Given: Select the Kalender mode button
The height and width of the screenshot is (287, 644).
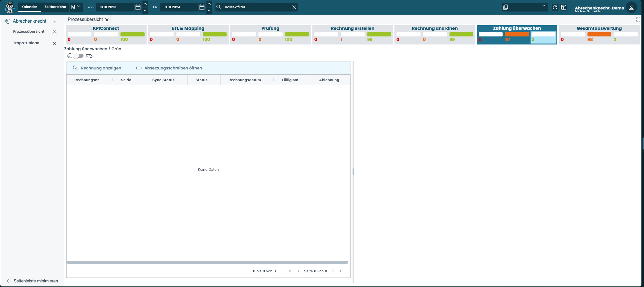Looking at the screenshot, I should (x=29, y=7).
